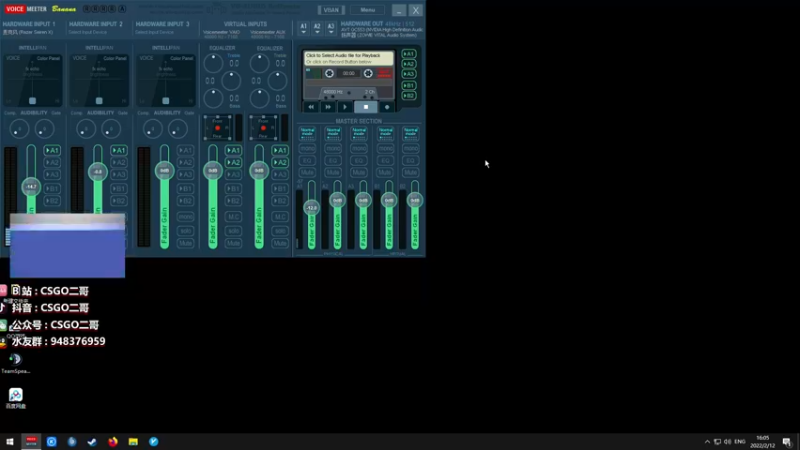
Task: Click the Hardware Input 1 Intellipan color panel
Action: click(33, 80)
